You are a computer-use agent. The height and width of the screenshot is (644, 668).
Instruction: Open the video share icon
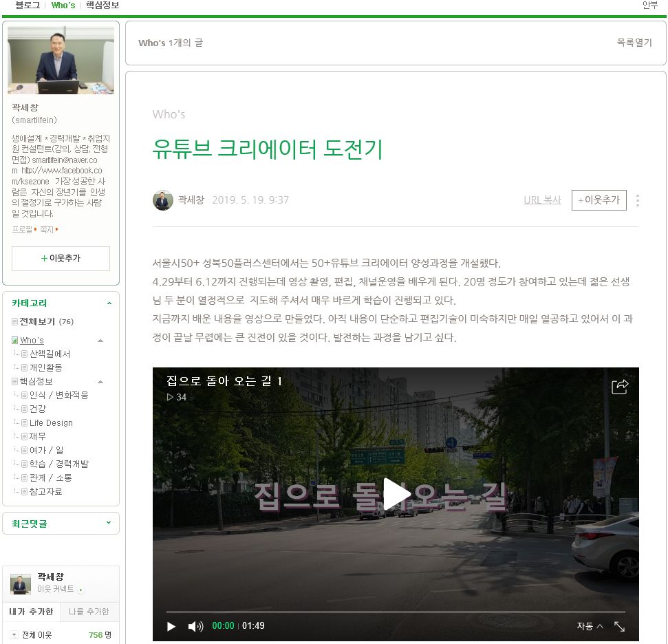(620, 387)
